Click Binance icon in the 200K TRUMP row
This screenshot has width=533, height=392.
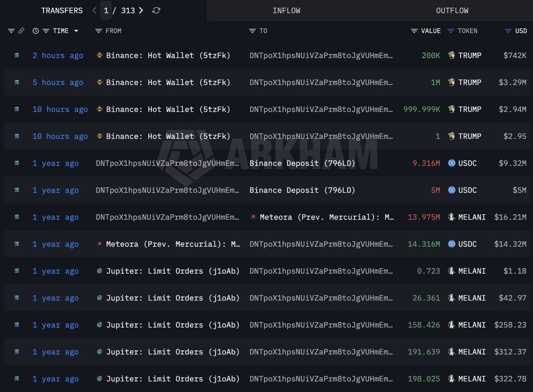point(100,55)
